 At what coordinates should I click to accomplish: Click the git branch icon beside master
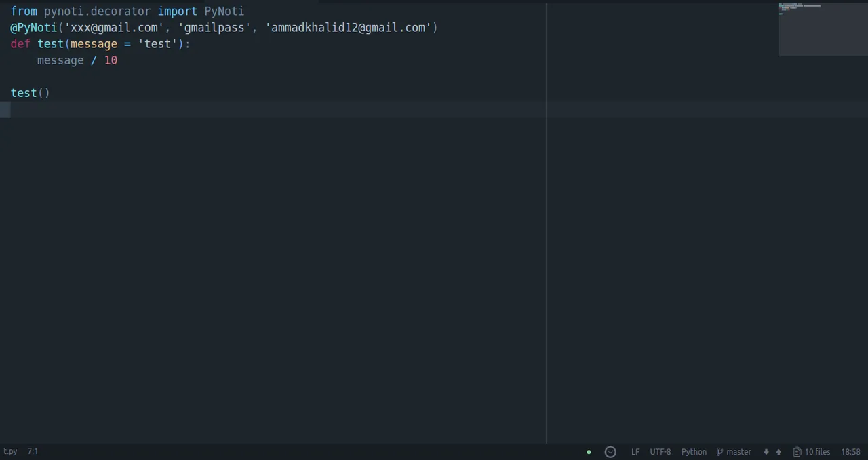point(720,452)
